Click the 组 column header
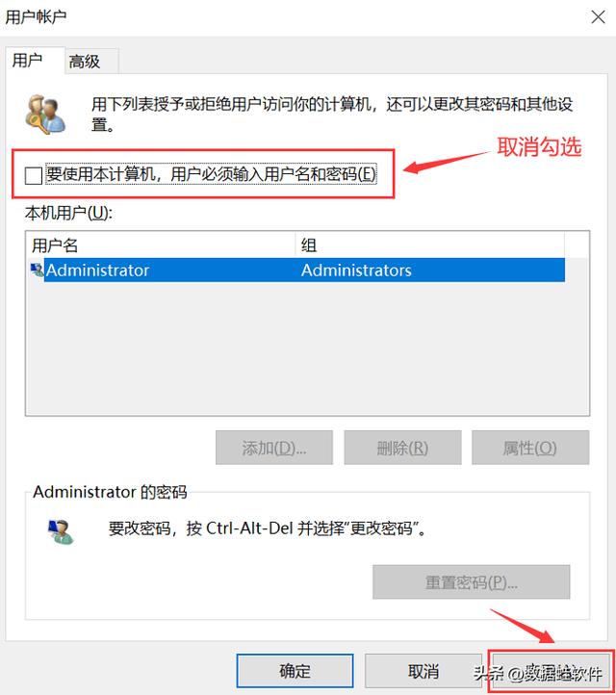 (430, 245)
